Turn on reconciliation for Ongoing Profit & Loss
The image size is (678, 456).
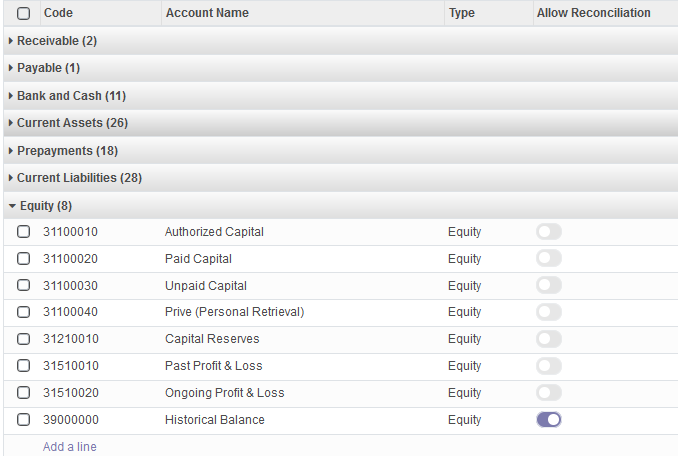tap(549, 392)
